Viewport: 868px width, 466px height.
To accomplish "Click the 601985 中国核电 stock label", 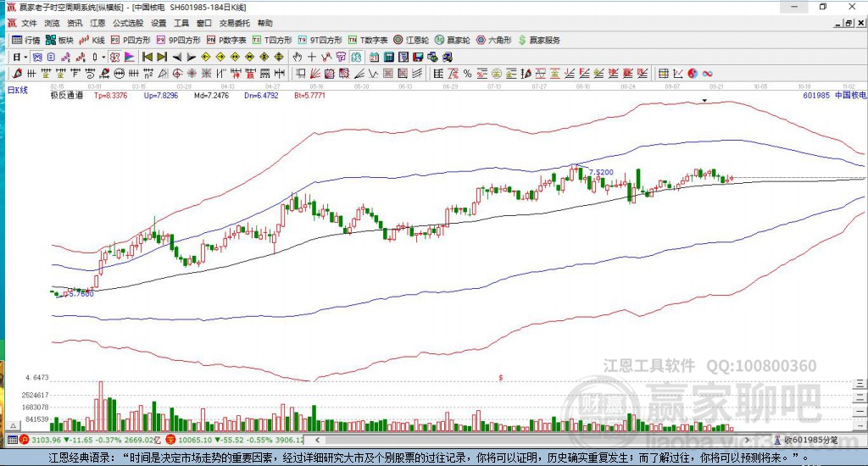I will 834,95.
